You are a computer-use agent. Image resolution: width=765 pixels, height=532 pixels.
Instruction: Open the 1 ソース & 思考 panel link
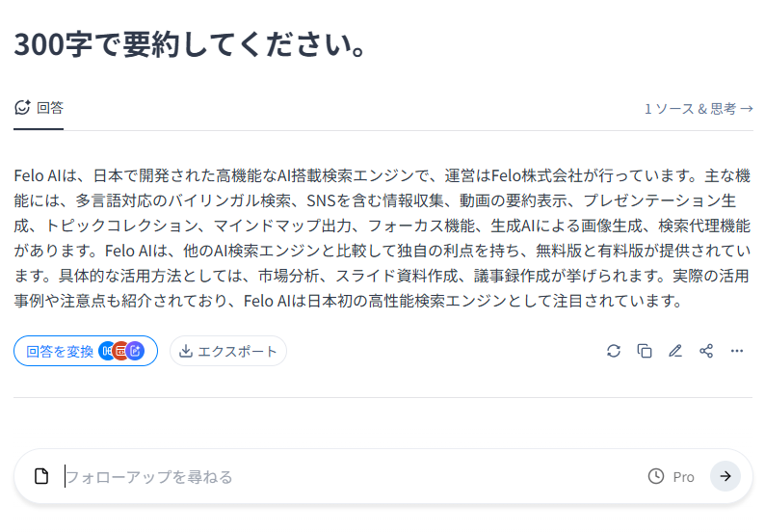699,108
